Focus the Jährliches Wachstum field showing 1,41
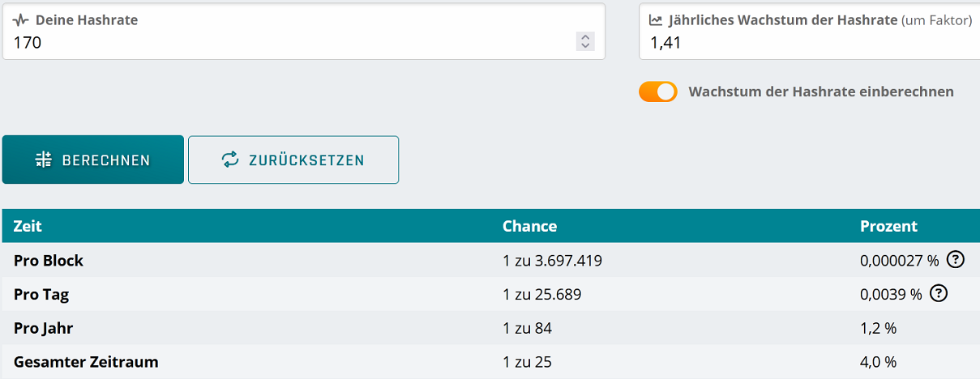Viewport: 980px width, 379px height. tap(809, 32)
